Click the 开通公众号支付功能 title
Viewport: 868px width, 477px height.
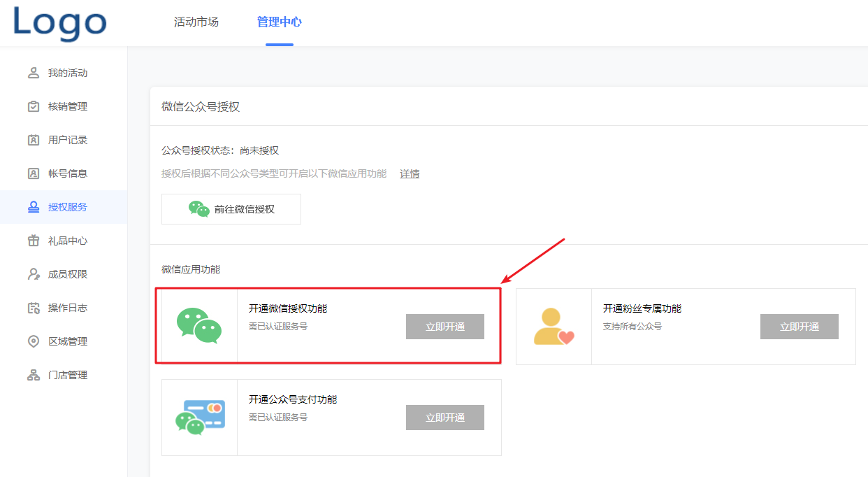293,399
